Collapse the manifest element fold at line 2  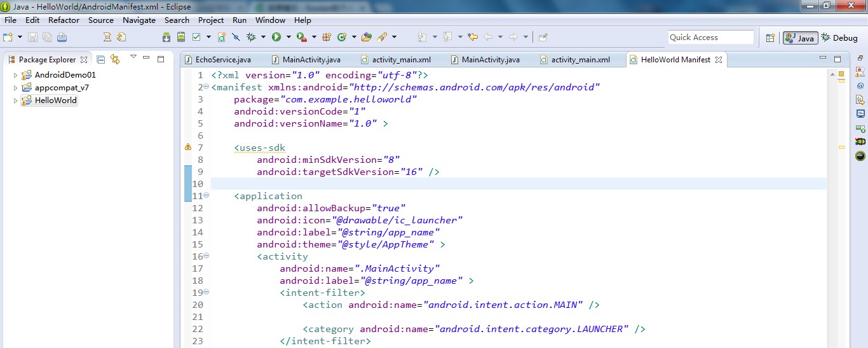(206, 87)
